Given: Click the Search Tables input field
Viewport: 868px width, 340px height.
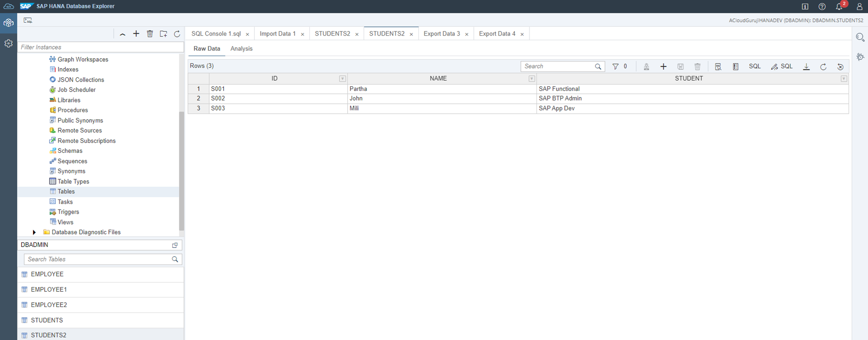Looking at the screenshot, I should click(x=98, y=259).
